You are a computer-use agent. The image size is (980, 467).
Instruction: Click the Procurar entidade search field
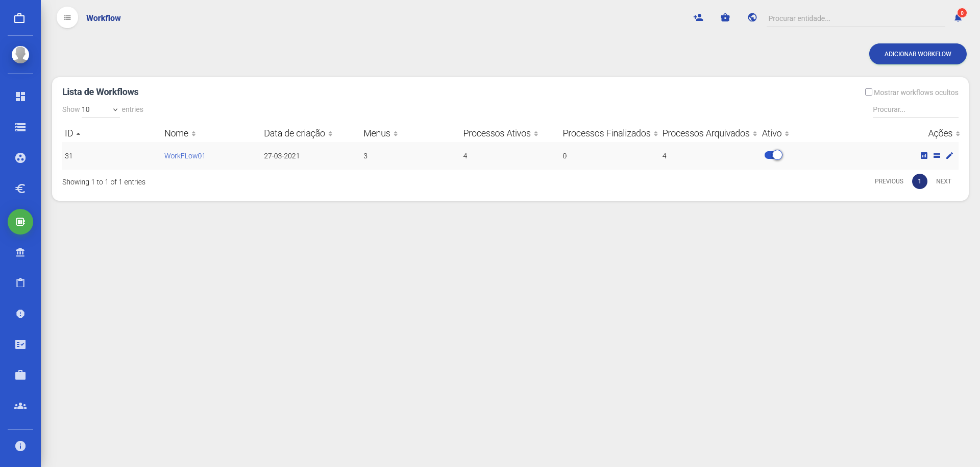pyautogui.click(x=855, y=18)
